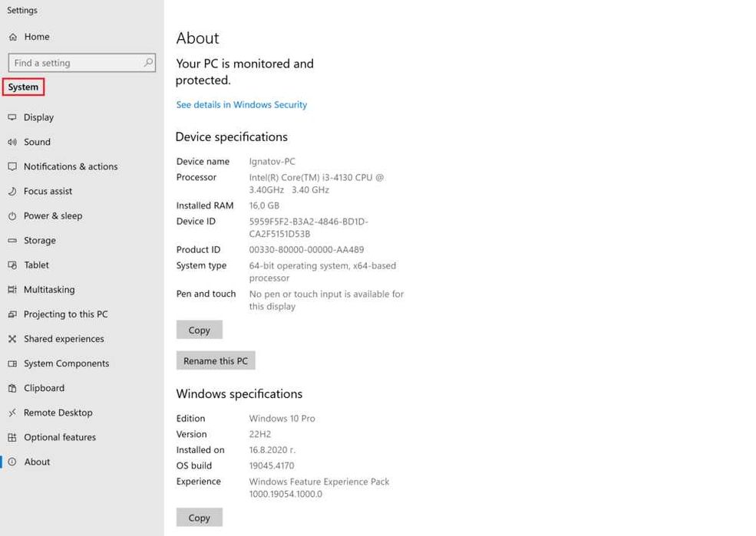Click the Display monitor icon
Viewport: 756px width, 536px height.
coord(12,117)
